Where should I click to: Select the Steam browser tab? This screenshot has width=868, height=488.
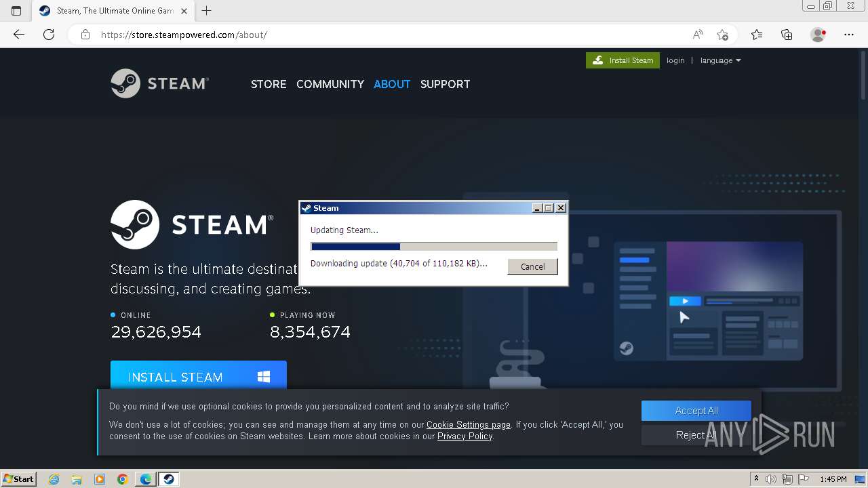pyautogui.click(x=113, y=11)
